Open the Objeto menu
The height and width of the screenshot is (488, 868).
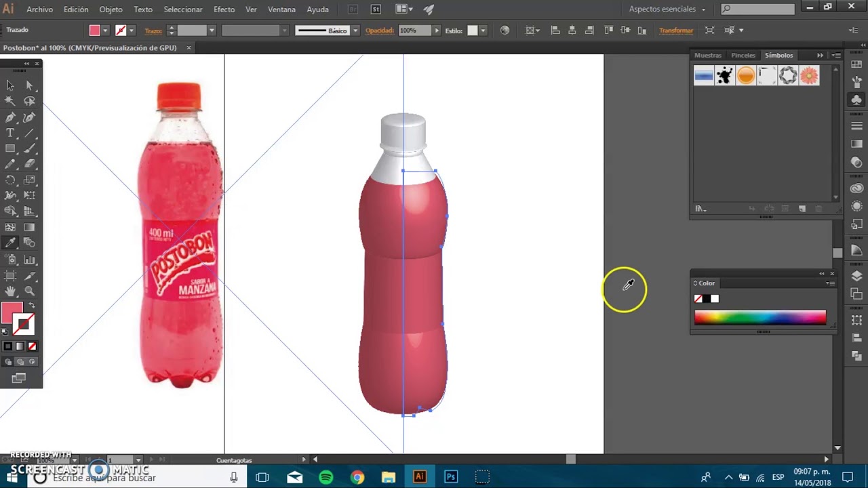pos(111,9)
